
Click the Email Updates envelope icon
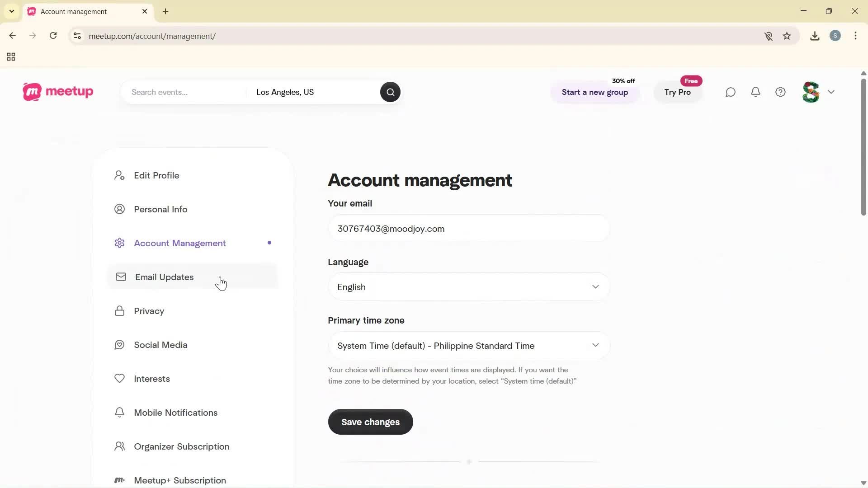[121, 277]
